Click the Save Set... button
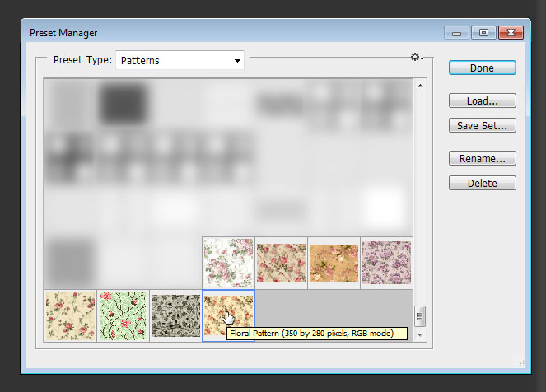546x392 pixels. tap(483, 126)
